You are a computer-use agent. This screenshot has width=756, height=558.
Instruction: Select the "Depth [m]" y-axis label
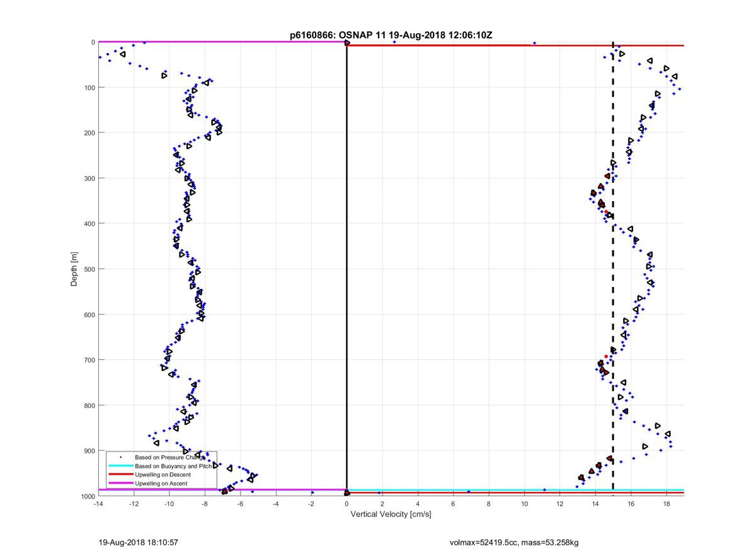[x=74, y=269]
